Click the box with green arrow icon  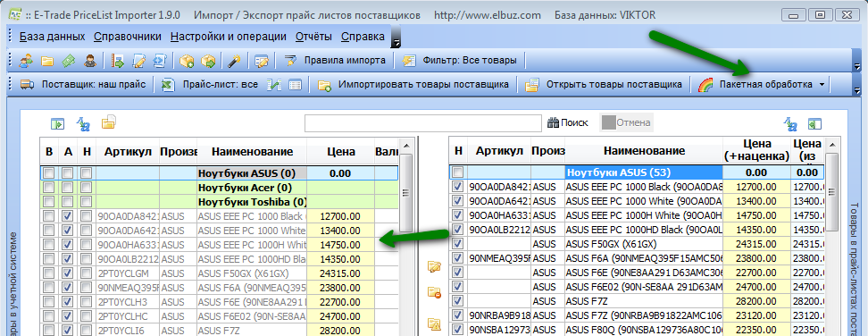pos(208,61)
